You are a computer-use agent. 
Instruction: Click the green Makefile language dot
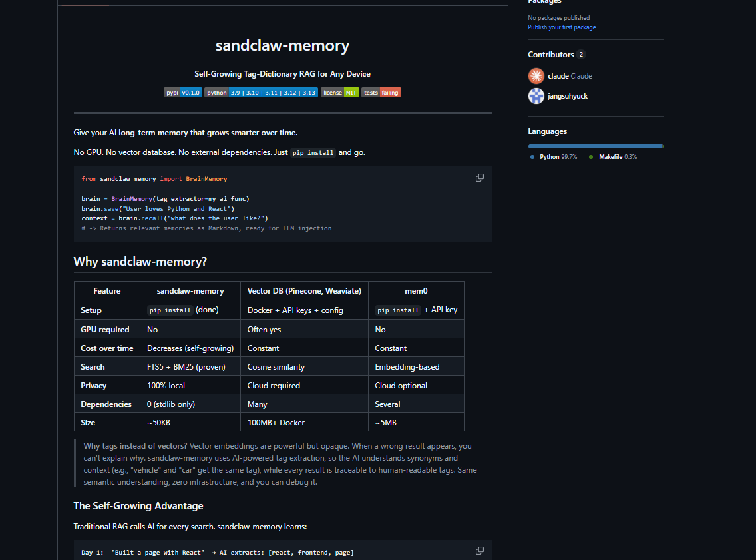[592, 156]
